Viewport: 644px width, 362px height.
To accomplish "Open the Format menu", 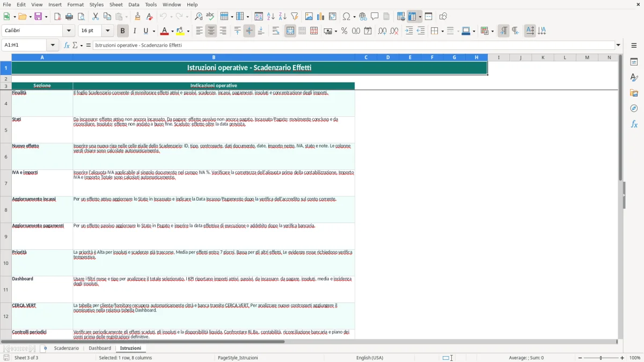I will (75, 4).
